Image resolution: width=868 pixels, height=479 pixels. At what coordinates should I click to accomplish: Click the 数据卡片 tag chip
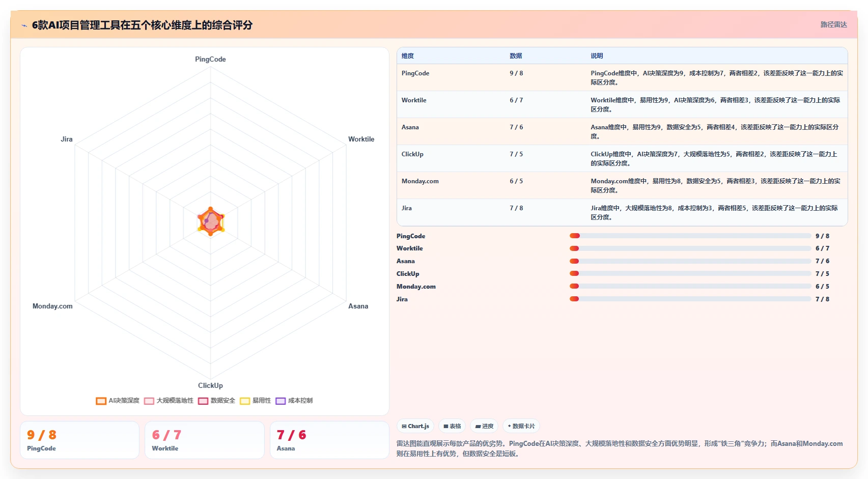click(521, 426)
